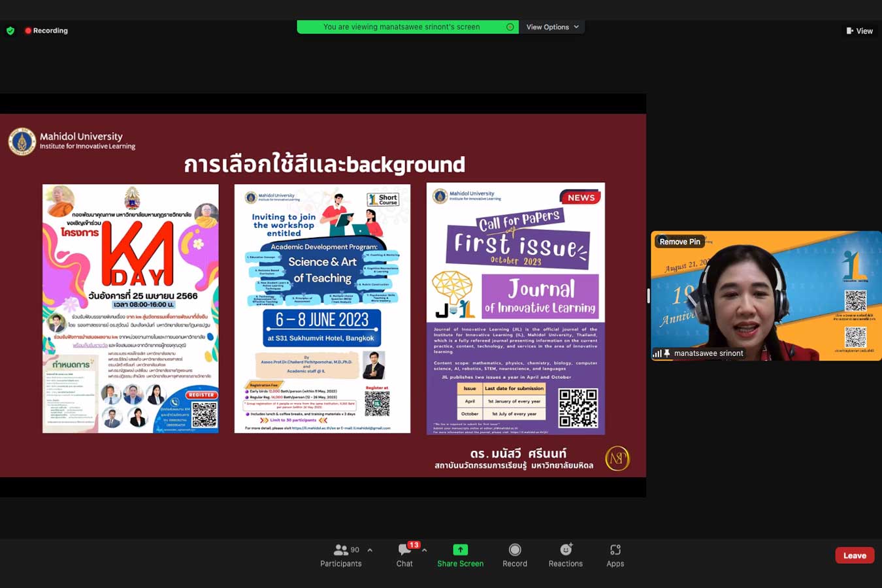Click the info icon in green sharing banner
The width and height of the screenshot is (882, 588).
[510, 27]
